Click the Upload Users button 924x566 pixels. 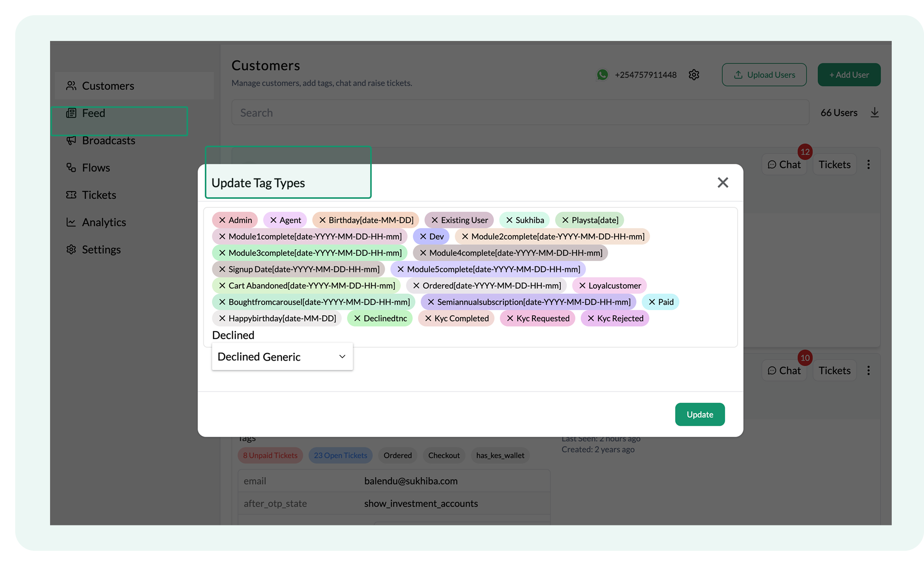click(x=764, y=75)
